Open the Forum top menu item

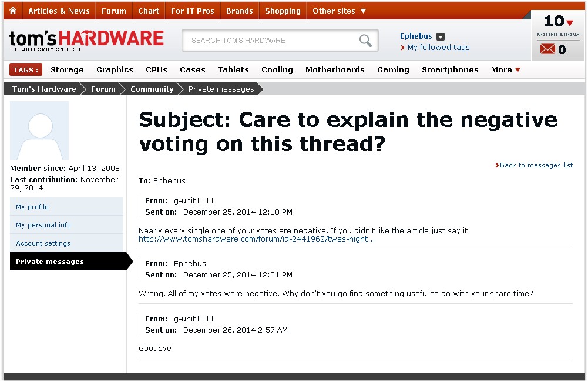(113, 11)
